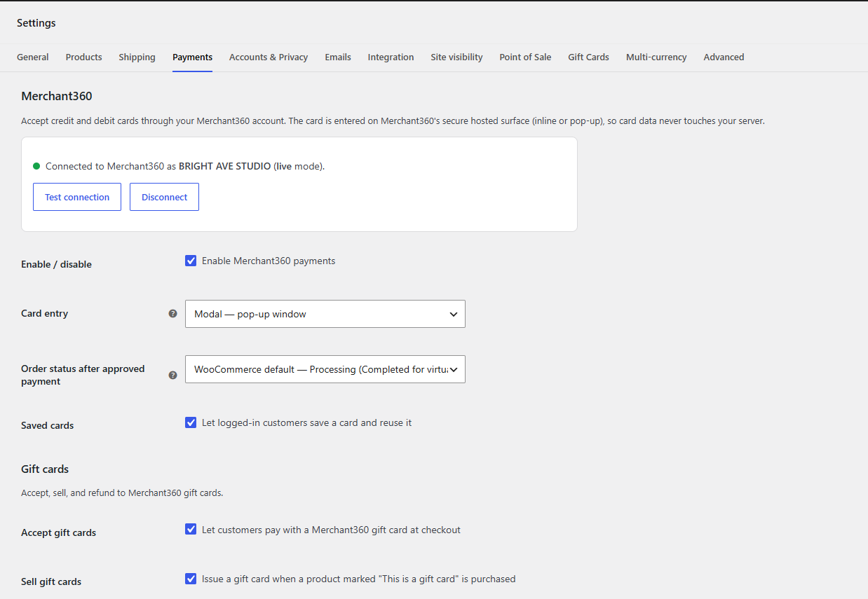Click the Card entry label

point(44,313)
